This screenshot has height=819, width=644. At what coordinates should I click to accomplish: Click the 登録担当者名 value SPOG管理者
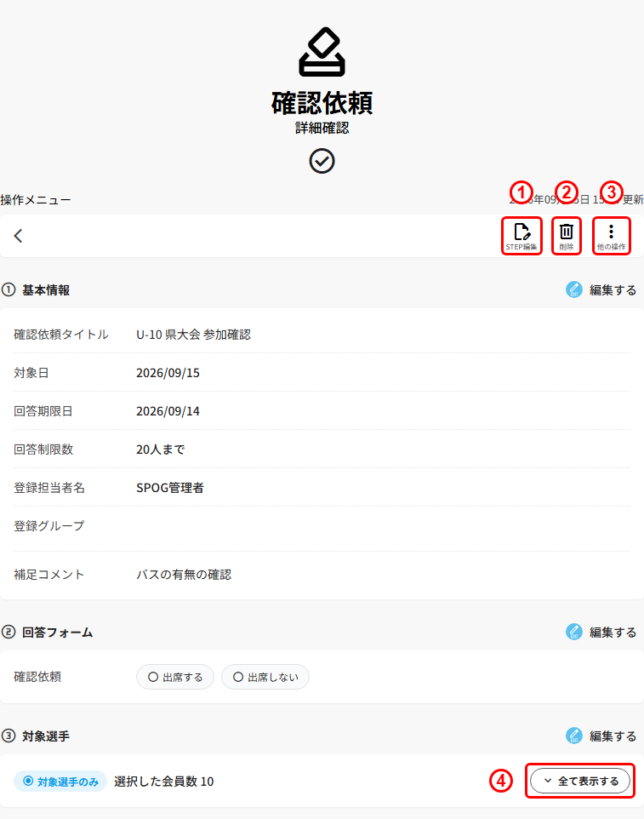click(x=170, y=487)
